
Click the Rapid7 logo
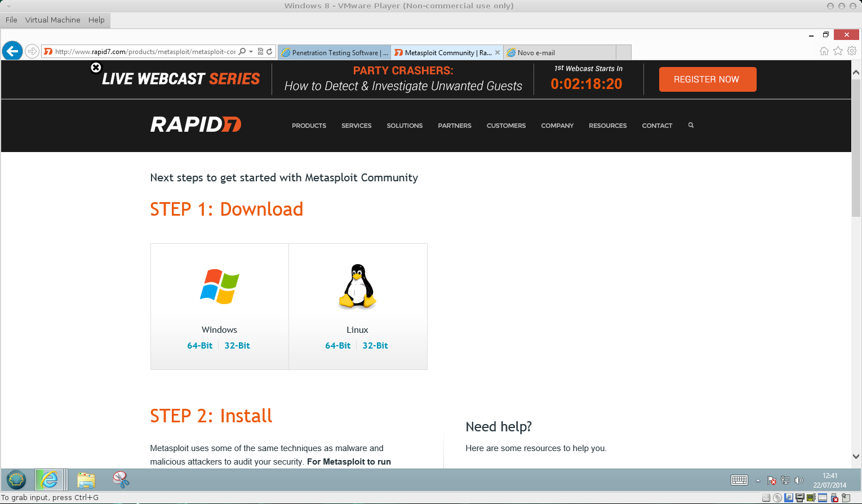click(x=195, y=124)
